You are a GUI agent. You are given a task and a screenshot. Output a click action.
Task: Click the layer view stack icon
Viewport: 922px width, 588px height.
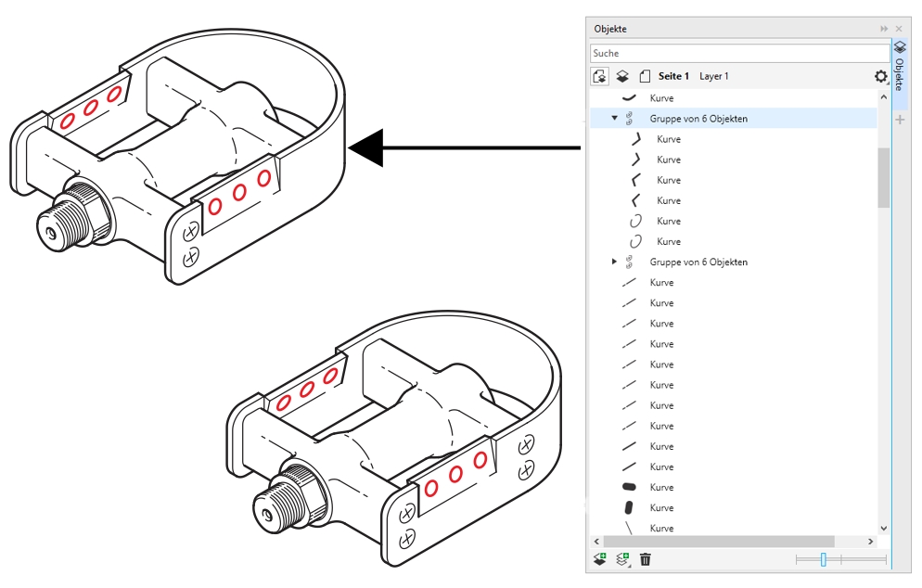pyautogui.click(x=622, y=76)
